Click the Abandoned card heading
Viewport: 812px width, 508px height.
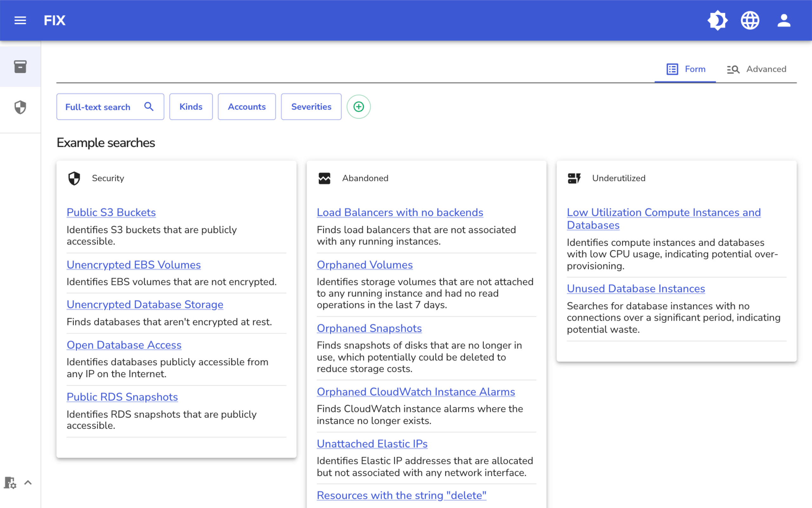[x=365, y=178]
